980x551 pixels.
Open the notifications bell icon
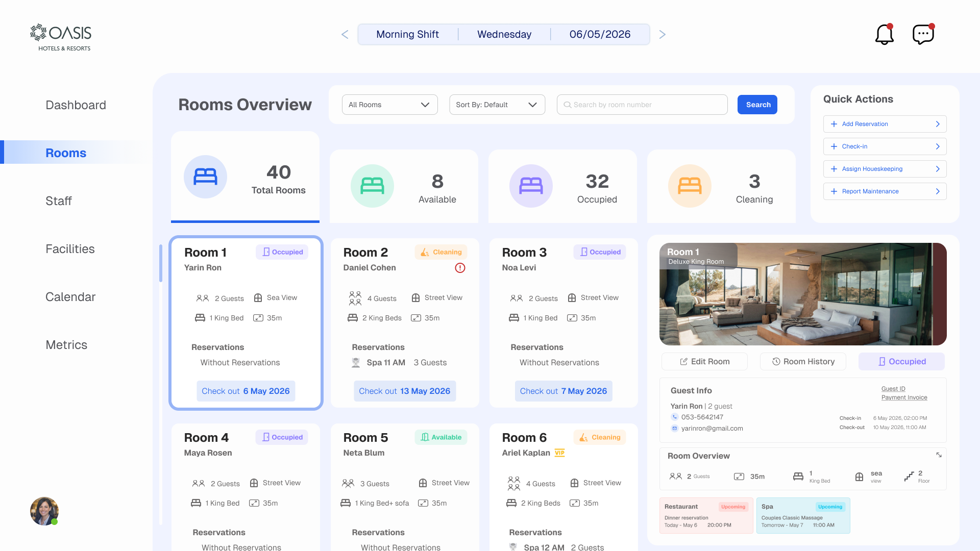tap(884, 34)
